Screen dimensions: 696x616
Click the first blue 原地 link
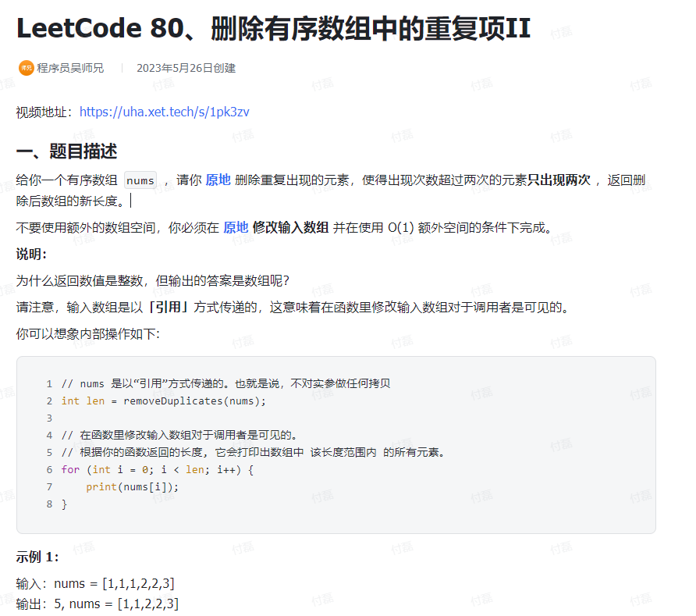pyautogui.click(x=218, y=180)
